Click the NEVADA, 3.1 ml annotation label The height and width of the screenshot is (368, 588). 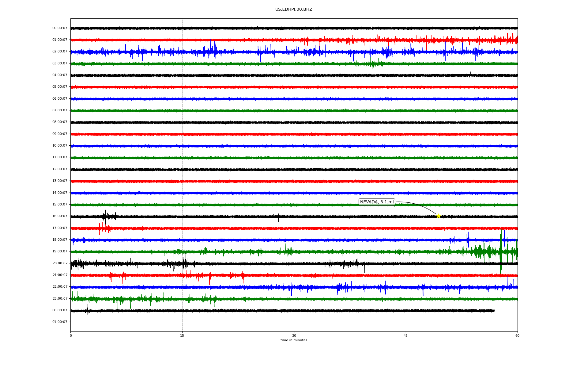[x=377, y=202]
